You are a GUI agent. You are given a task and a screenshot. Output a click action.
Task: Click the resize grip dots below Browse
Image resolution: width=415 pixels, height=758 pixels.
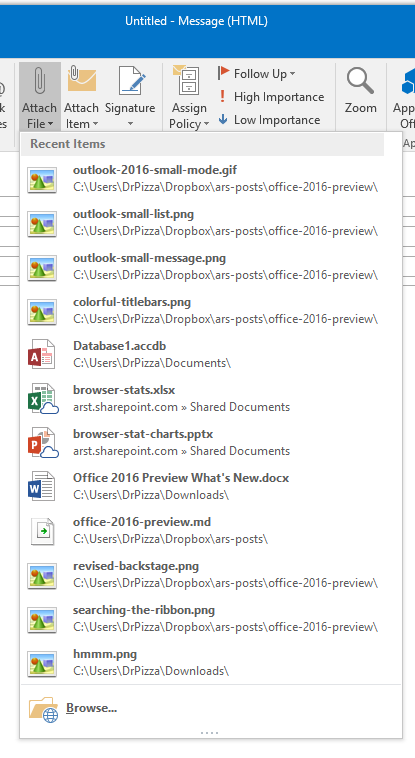coord(209,732)
